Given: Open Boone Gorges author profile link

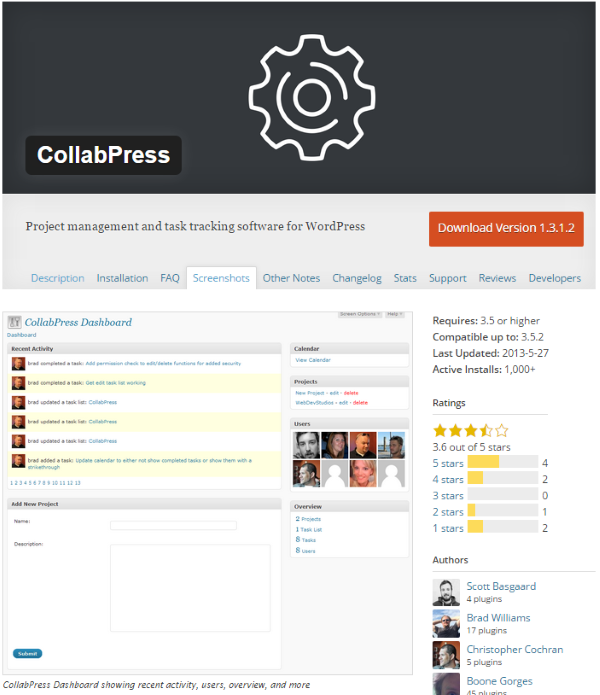Looking at the screenshot, I should (x=499, y=681).
